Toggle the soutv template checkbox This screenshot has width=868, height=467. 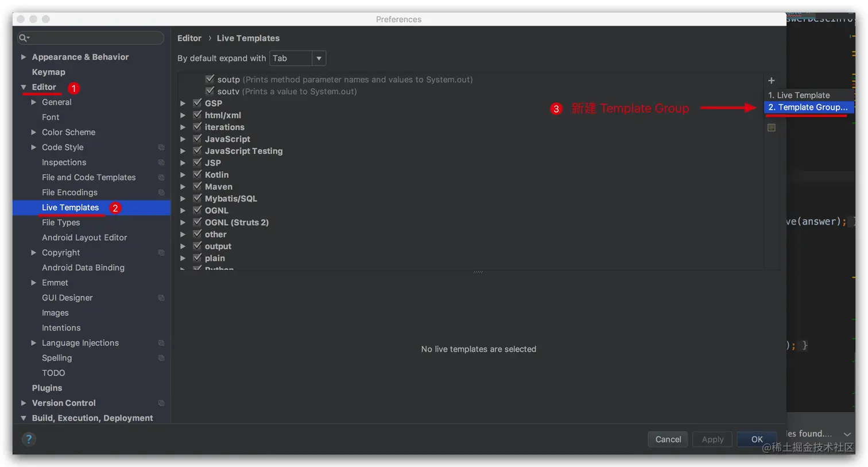[210, 91]
